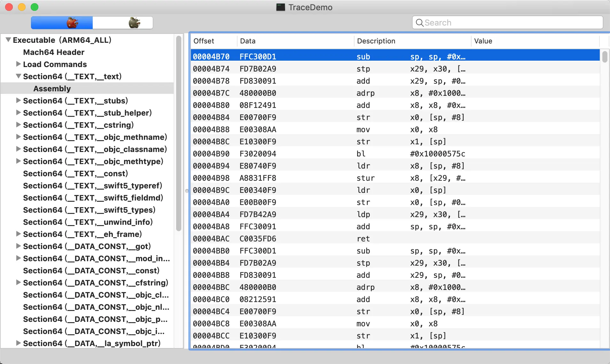Image resolution: width=610 pixels, height=364 pixels.
Task: Select the red apple view segment
Action: click(62, 23)
